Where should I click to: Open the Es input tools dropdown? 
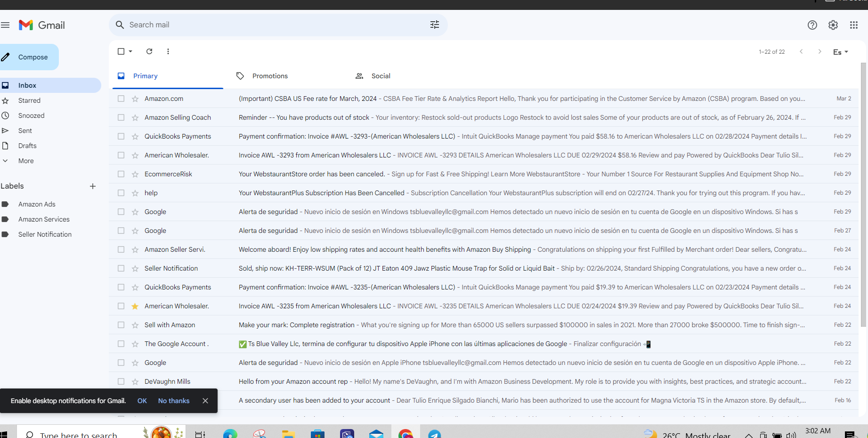[x=841, y=52]
